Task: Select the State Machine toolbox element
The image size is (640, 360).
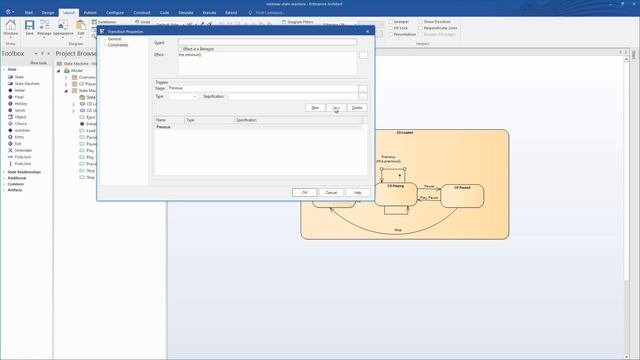Action: (24, 84)
